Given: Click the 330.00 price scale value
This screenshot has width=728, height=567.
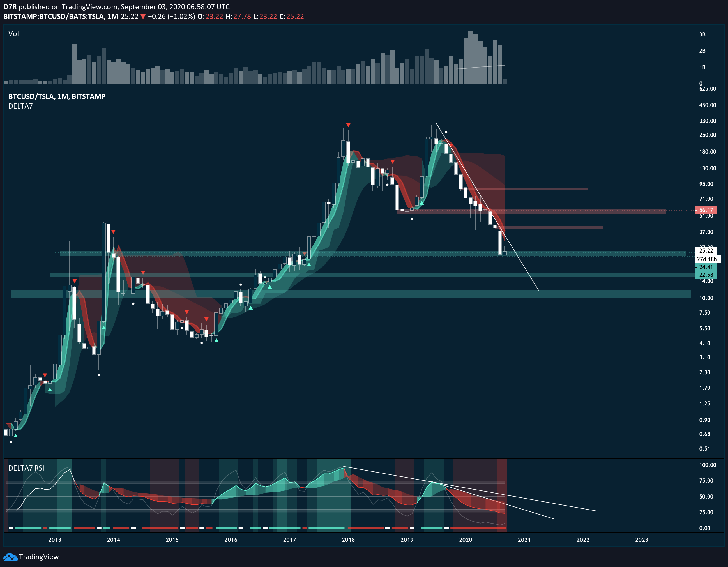Looking at the screenshot, I should pos(707,121).
